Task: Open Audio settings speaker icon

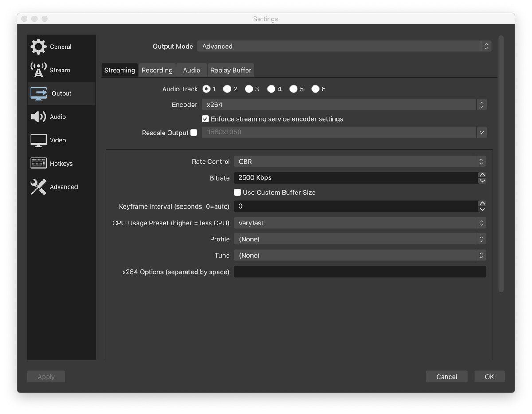Action: coord(39,117)
